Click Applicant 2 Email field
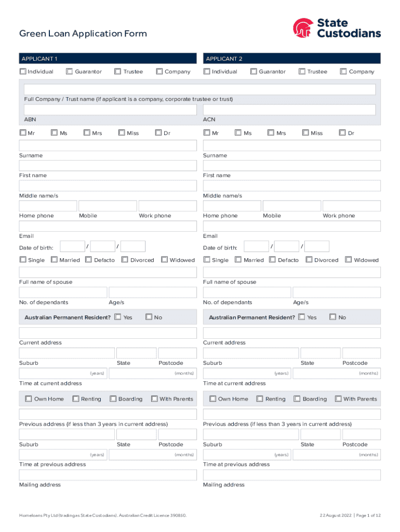Image resolution: width=400 pixels, height=532 pixels. tap(292, 227)
